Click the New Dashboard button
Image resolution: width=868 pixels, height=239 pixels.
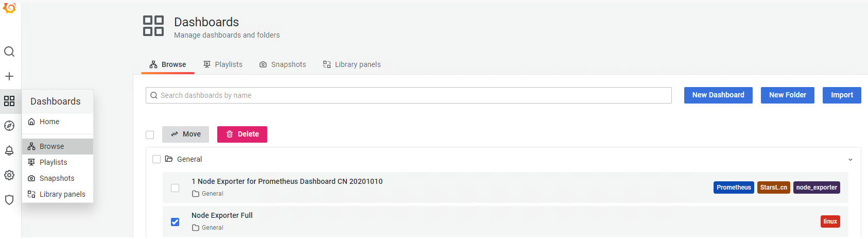718,95
